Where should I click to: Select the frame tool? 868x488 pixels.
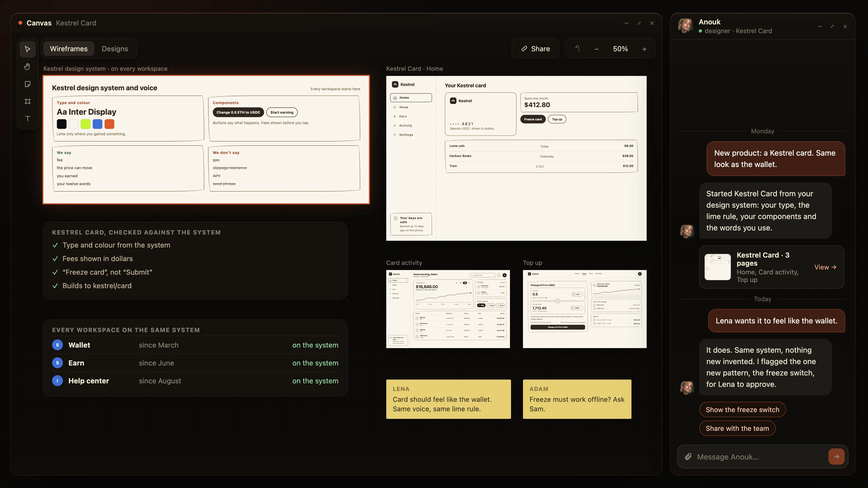[28, 101]
